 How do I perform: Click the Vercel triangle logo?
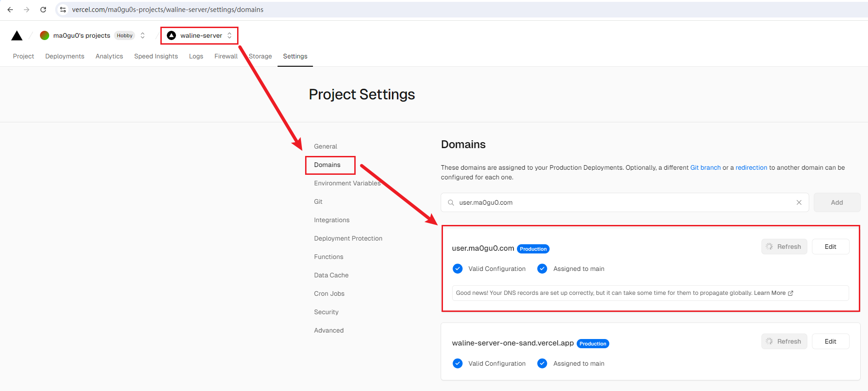pyautogui.click(x=17, y=36)
